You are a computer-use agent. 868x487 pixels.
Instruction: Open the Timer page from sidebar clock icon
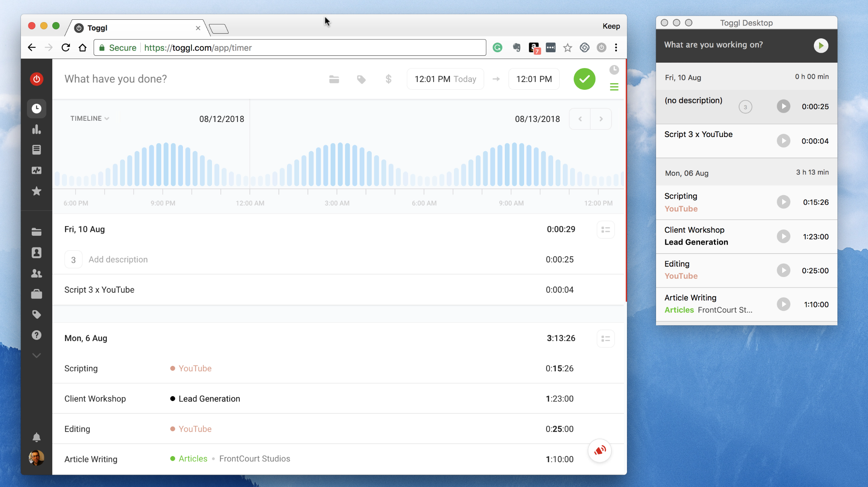pos(37,108)
